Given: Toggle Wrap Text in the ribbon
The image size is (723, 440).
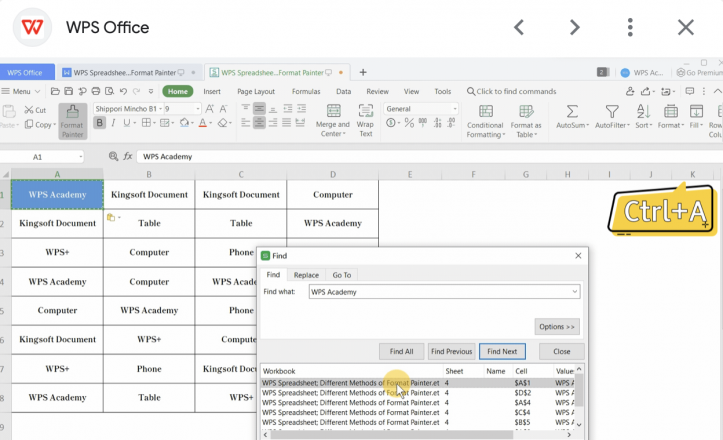Looking at the screenshot, I should coord(365,112).
